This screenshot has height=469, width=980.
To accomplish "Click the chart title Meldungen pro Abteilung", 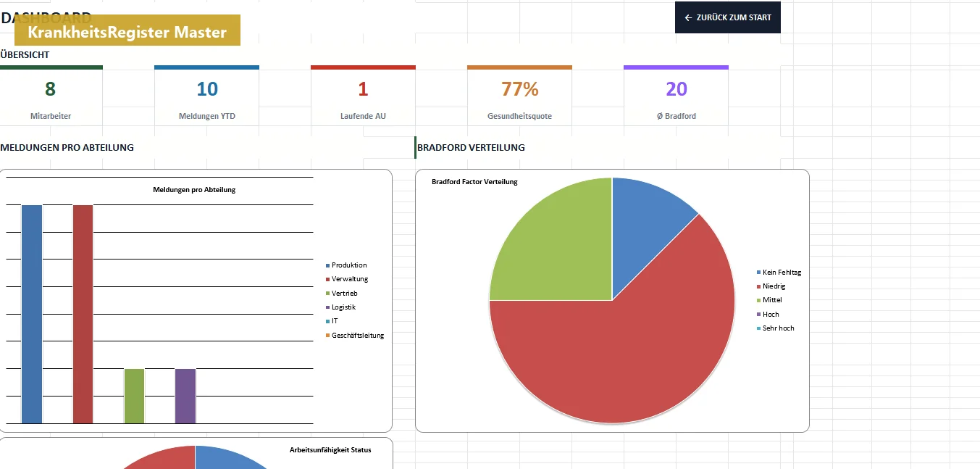I will (x=194, y=190).
